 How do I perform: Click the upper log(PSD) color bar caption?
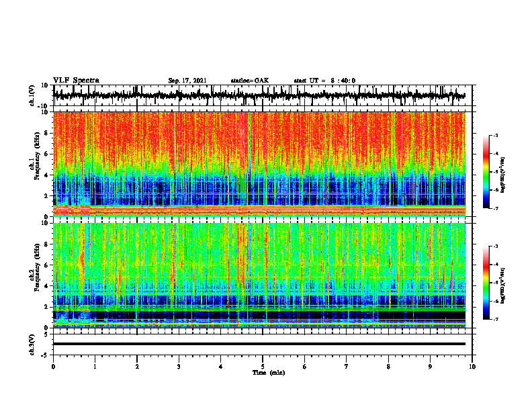pos(503,175)
